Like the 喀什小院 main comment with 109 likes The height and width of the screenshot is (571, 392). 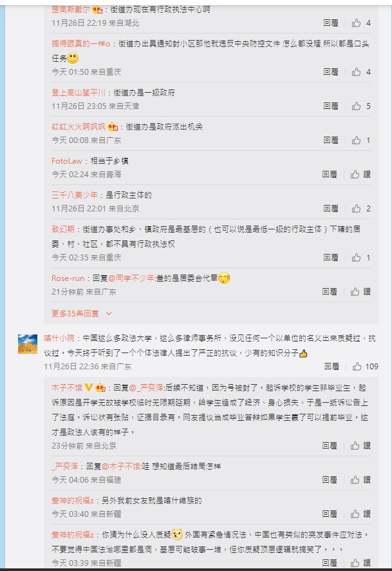[x=357, y=366]
